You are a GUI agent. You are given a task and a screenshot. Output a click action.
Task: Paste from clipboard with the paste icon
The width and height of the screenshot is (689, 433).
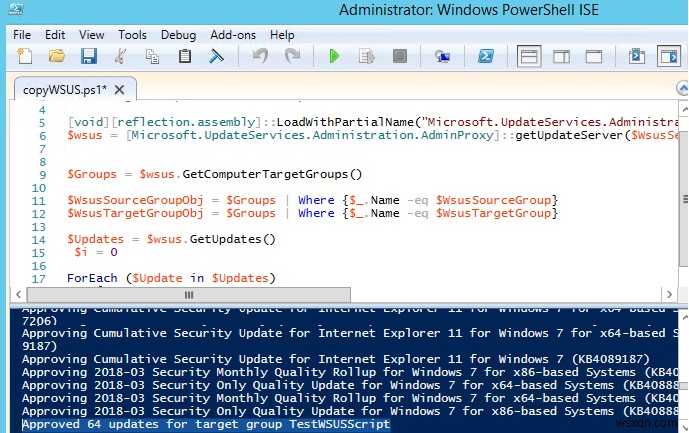click(x=185, y=56)
